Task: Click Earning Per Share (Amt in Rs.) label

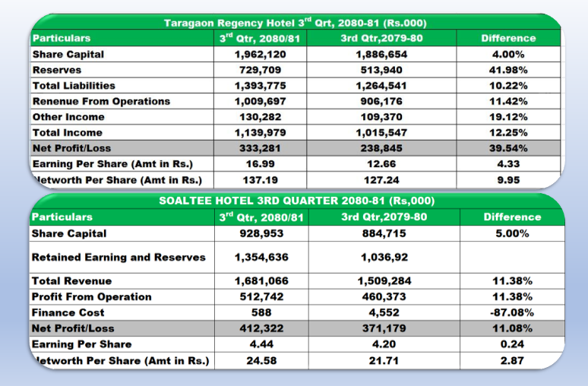Action: [112, 164]
